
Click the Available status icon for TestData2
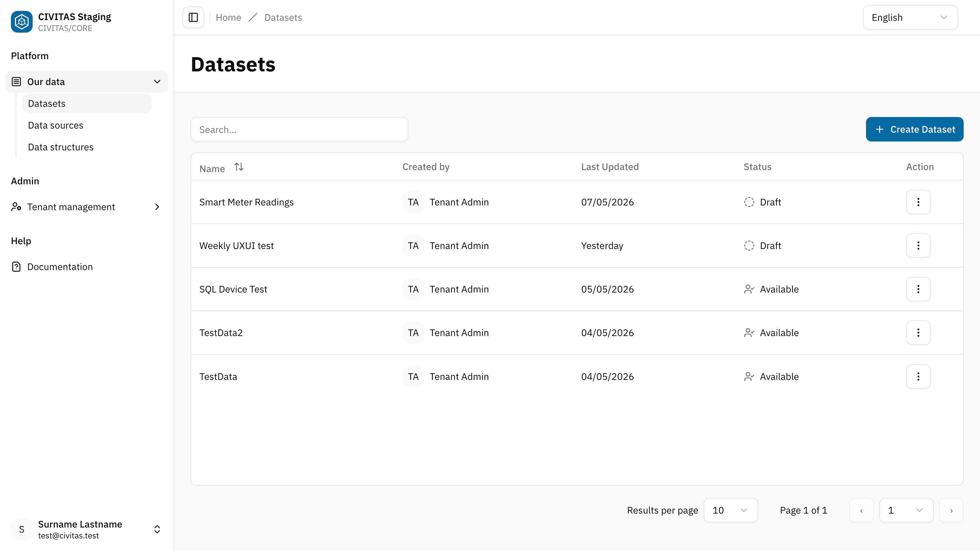pos(749,333)
